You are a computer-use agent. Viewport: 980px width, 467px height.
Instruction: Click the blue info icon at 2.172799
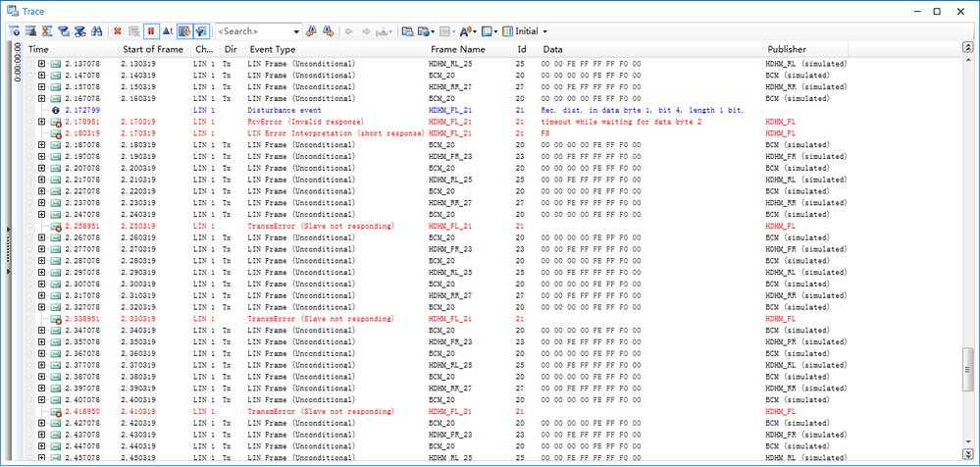click(55, 110)
